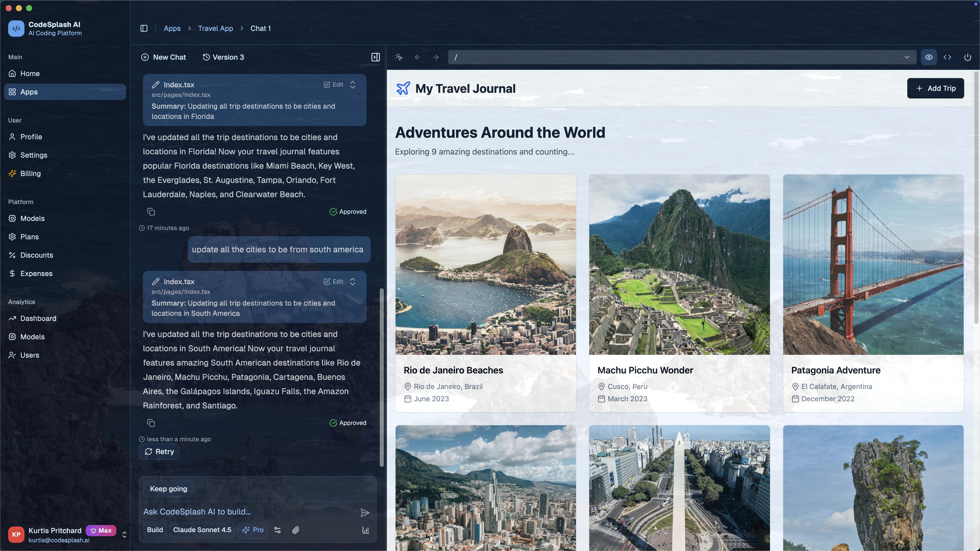Viewport: 980px width, 551px height.
Task: Click the attach file paperclip icon
Action: [x=296, y=530]
